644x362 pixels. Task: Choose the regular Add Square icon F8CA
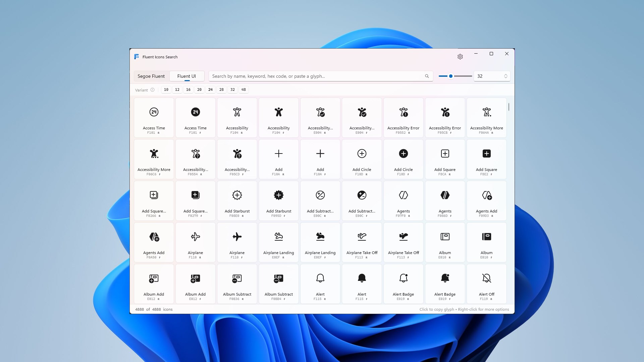coord(445,159)
